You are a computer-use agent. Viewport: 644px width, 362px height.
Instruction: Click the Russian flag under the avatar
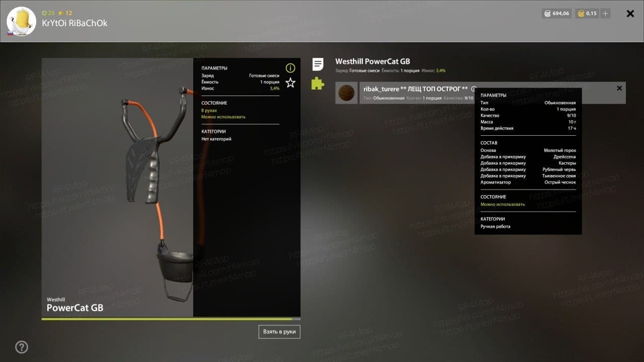click(x=10, y=33)
